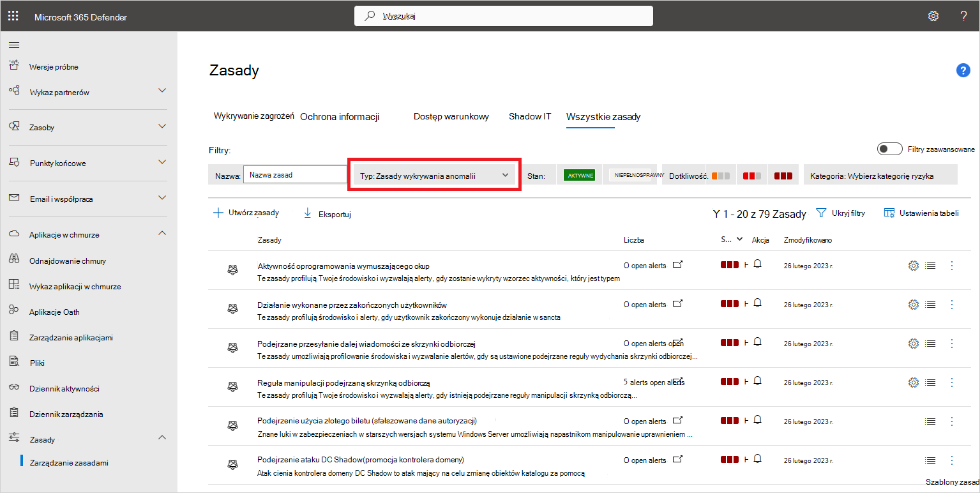Open more options for Reguła manipulacji row
The width and height of the screenshot is (980, 493).
coord(952,383)
